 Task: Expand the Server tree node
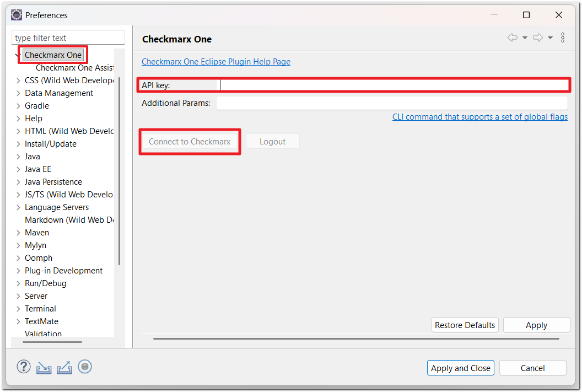click(18, 296)
